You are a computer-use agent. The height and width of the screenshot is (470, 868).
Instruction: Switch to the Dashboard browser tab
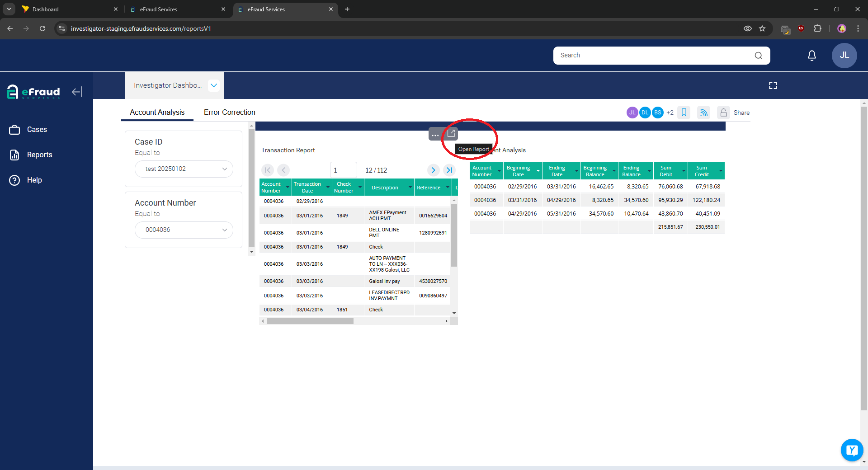70,9
